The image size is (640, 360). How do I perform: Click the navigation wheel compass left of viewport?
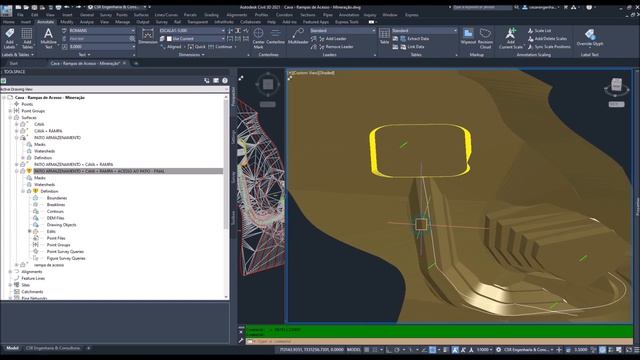pyautogui.click(x=268, y=84)
